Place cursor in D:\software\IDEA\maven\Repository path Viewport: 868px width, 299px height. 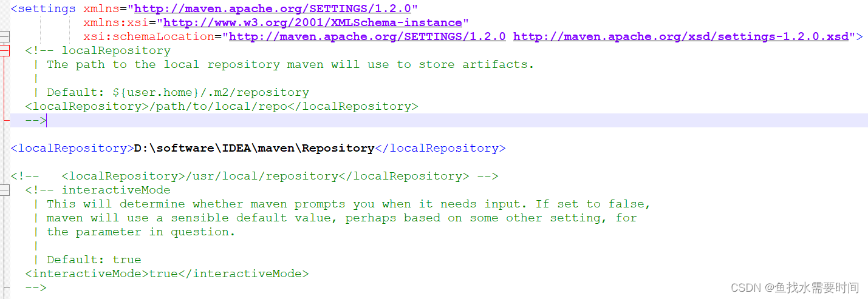click(255, 148)
